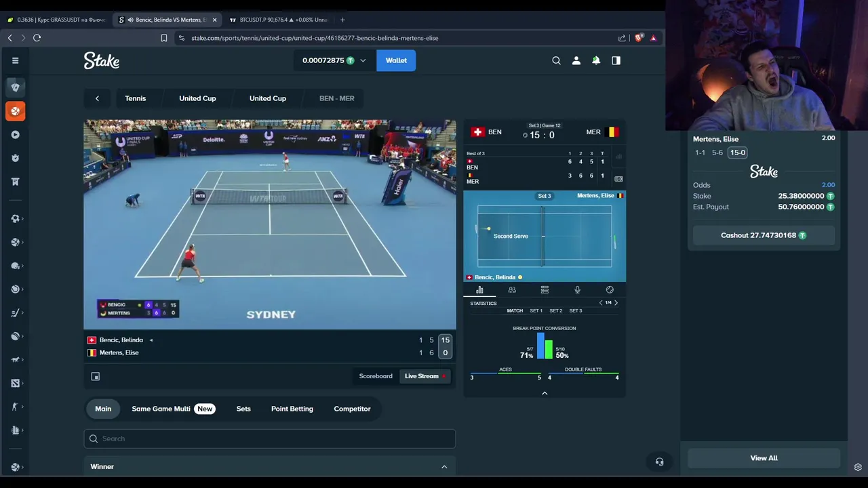868x488 pixels.
Task: Open the hamburger menu in Stake sidebar
Action: click(x=15, y=60)
